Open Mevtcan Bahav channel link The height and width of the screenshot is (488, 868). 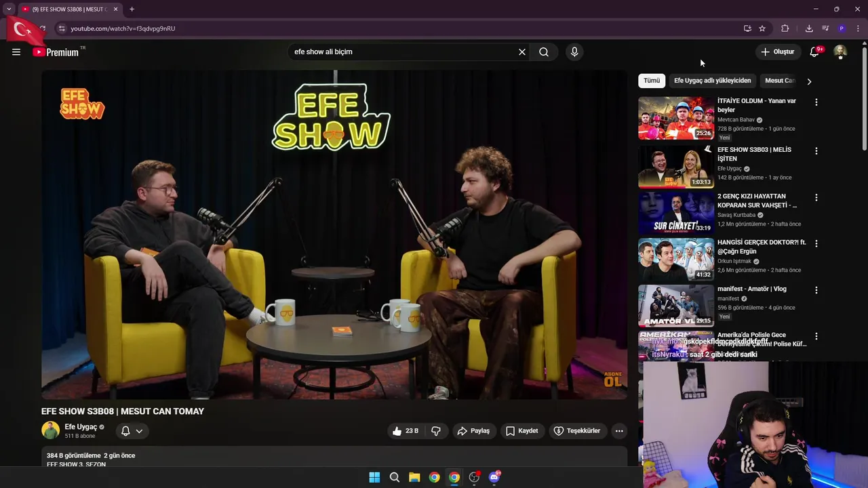click(x=736, y=120)
